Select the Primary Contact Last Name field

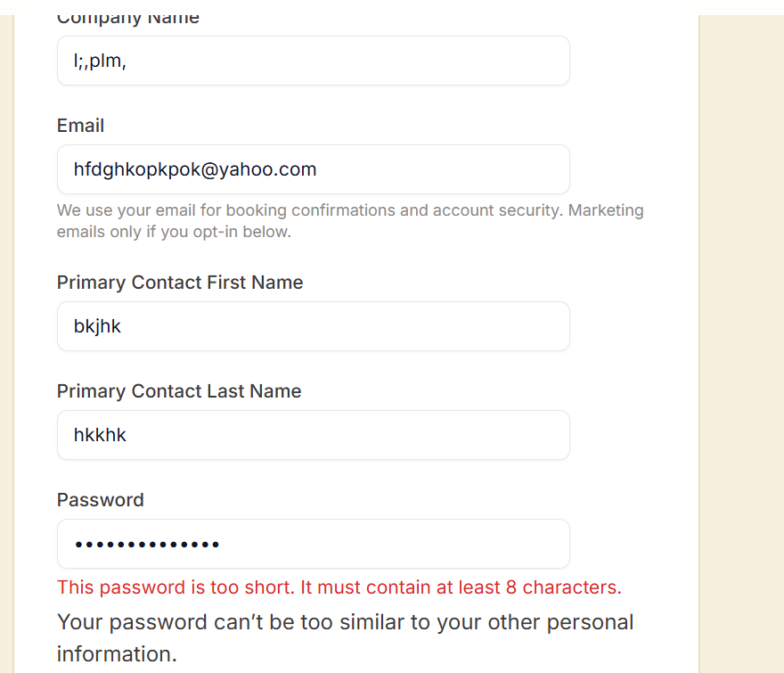[x=312, y=435]
